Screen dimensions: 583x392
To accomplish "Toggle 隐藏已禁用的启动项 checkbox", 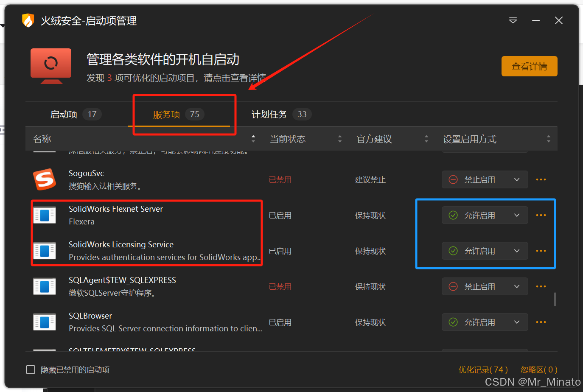I will pos(31,370).
